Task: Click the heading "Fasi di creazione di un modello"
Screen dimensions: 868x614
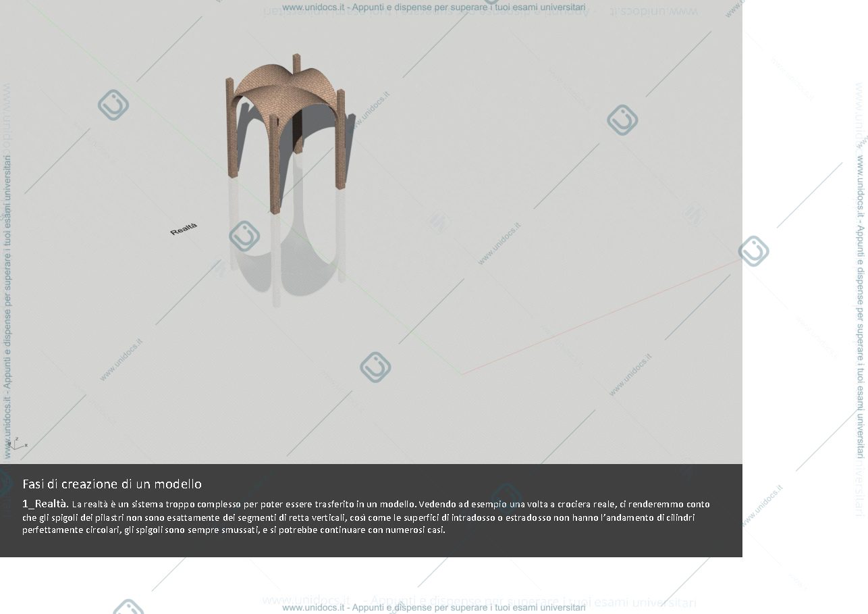Action: point(112,484)
